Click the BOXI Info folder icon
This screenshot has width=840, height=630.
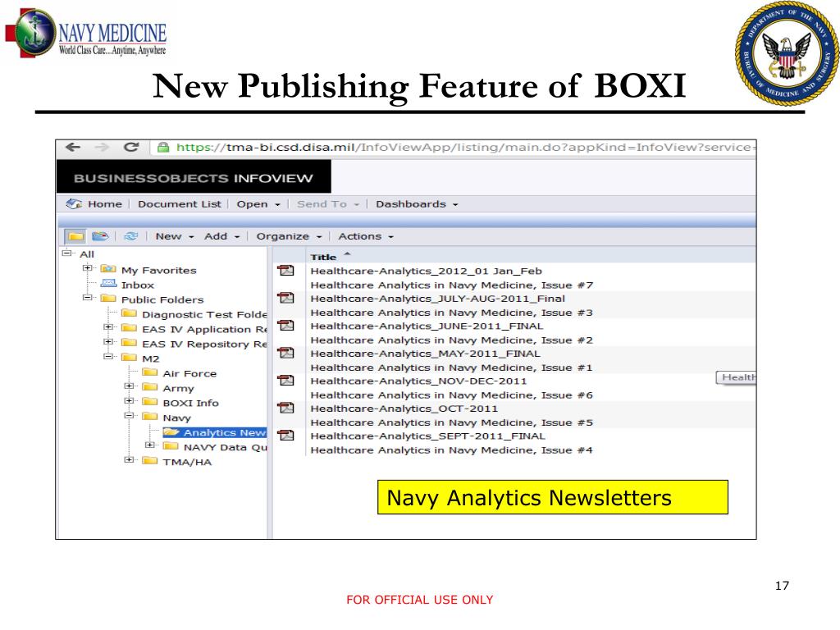[x=150, y=402]
